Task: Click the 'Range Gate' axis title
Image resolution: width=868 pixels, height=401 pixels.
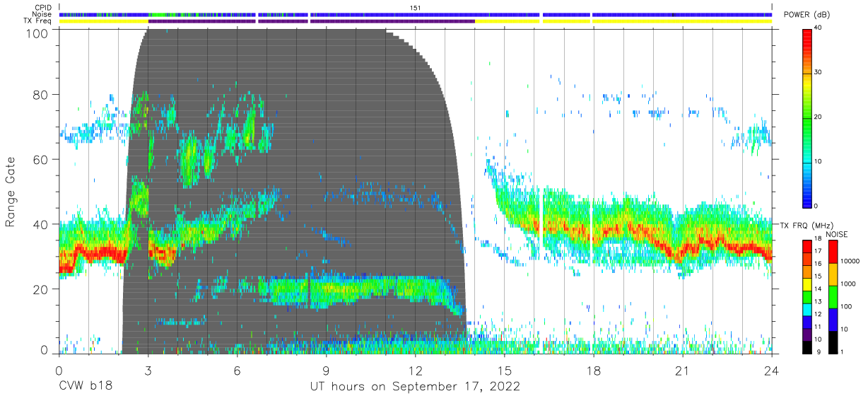Action: coord(11,191)
